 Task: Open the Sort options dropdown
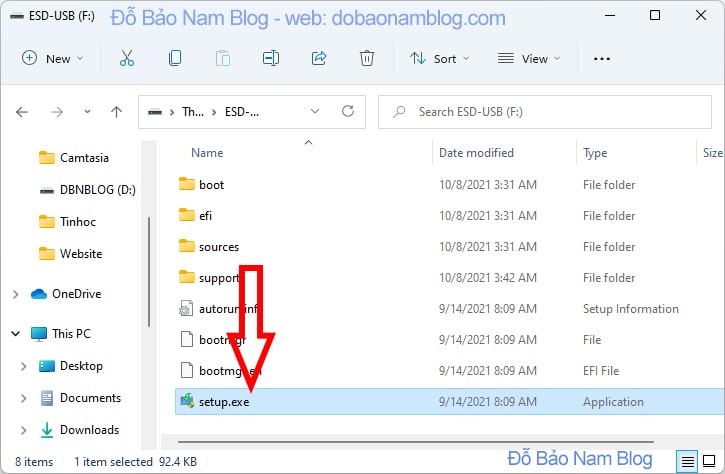coord(439,58)
